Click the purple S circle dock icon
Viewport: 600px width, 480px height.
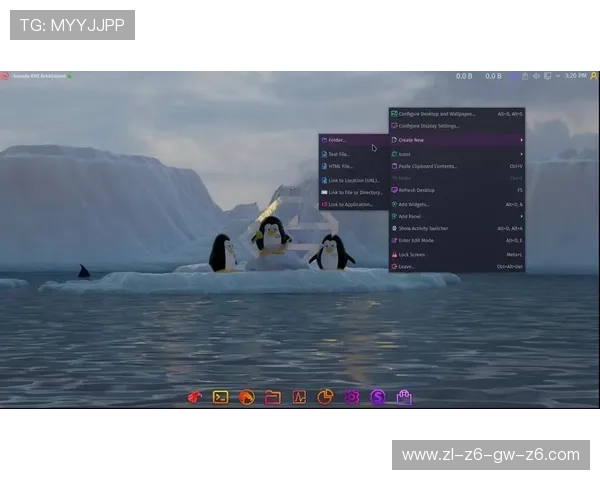pos(378,397)
